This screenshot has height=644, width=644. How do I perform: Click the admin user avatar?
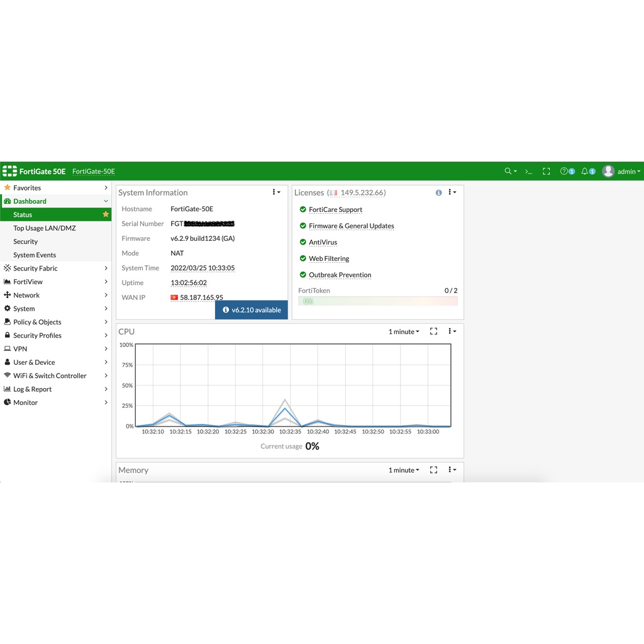pos(608,171)
